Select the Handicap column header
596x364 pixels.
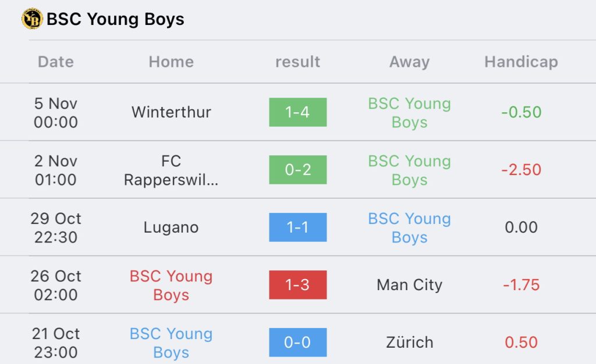point(521,62)
